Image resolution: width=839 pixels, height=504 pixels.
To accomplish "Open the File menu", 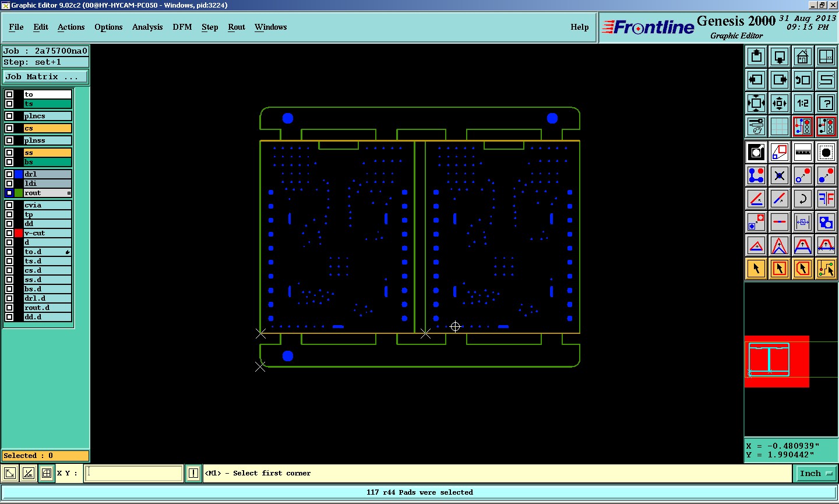I will pos(16,27).
